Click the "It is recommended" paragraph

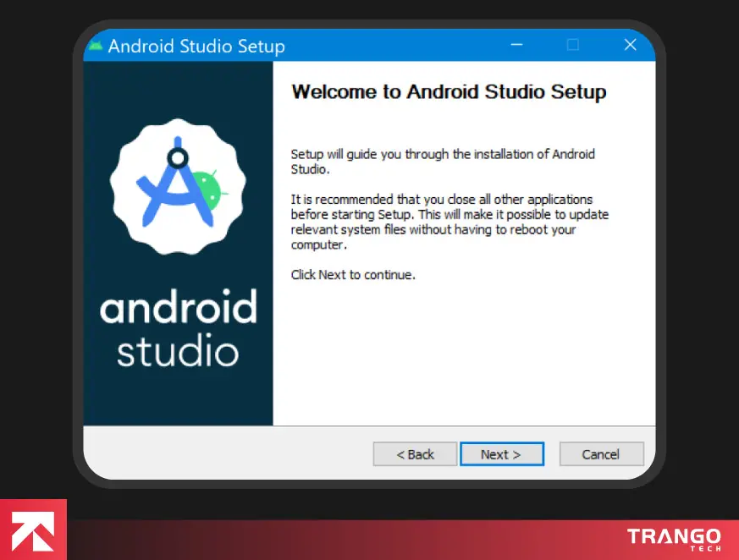pos(449,222)
